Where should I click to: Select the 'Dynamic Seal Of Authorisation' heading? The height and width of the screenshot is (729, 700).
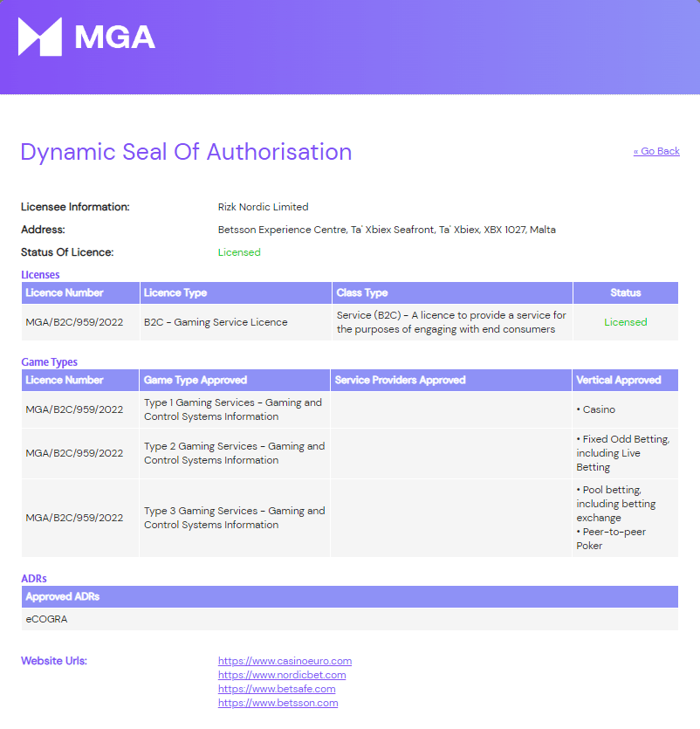(x=186, y=152)
